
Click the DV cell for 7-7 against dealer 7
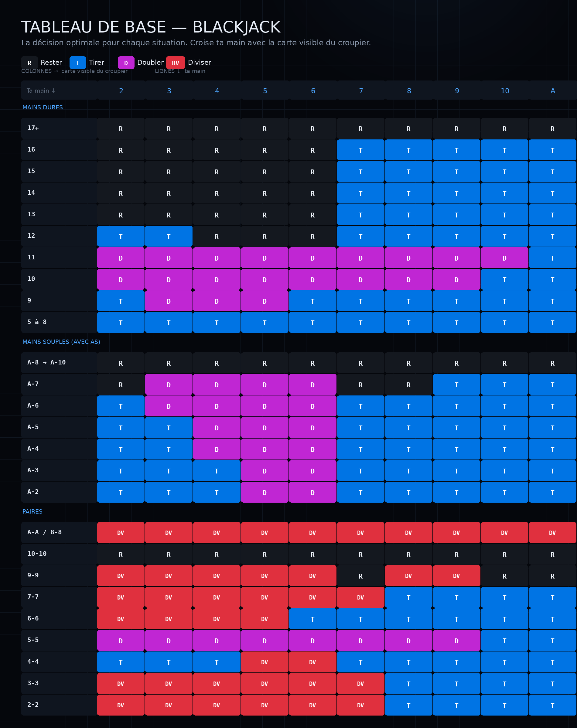tap(360, 597)
